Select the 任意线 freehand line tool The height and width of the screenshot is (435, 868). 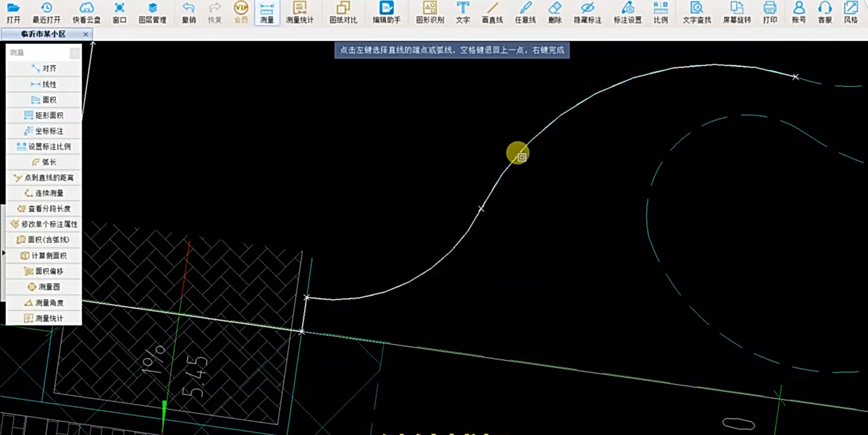click(x=525, y=13)
